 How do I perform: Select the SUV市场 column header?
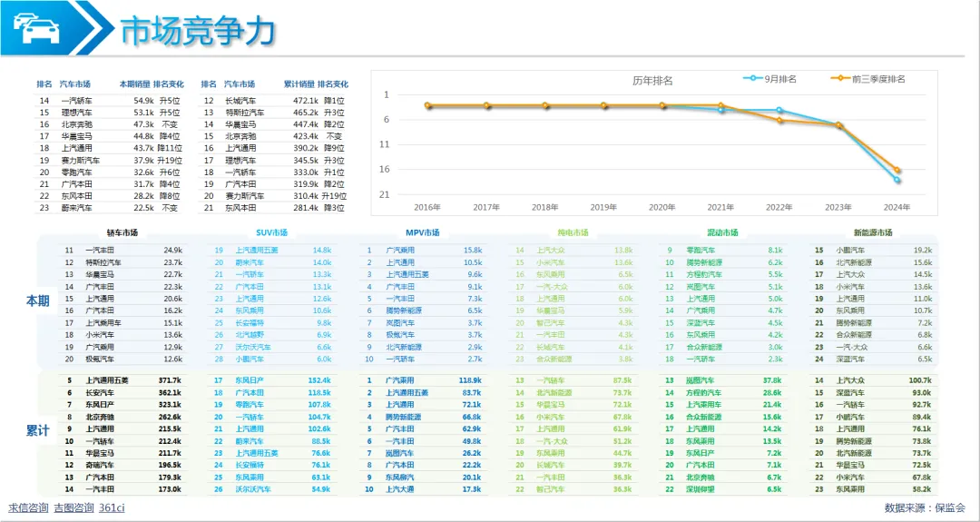tap(272, 232)
